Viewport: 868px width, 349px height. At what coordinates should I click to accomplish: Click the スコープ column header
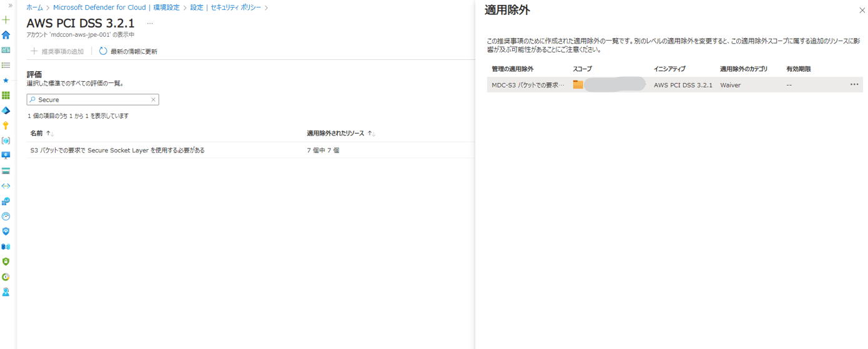click(582, 69)
